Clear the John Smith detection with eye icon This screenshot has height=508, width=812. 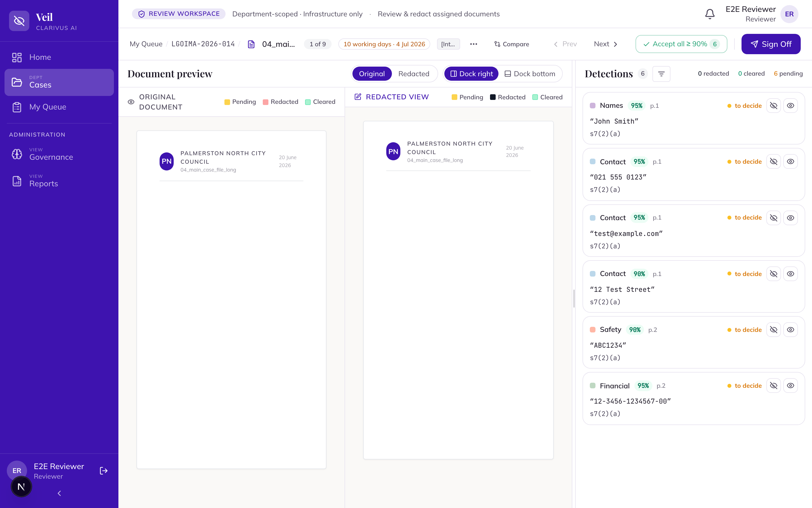tap(790, 106)
